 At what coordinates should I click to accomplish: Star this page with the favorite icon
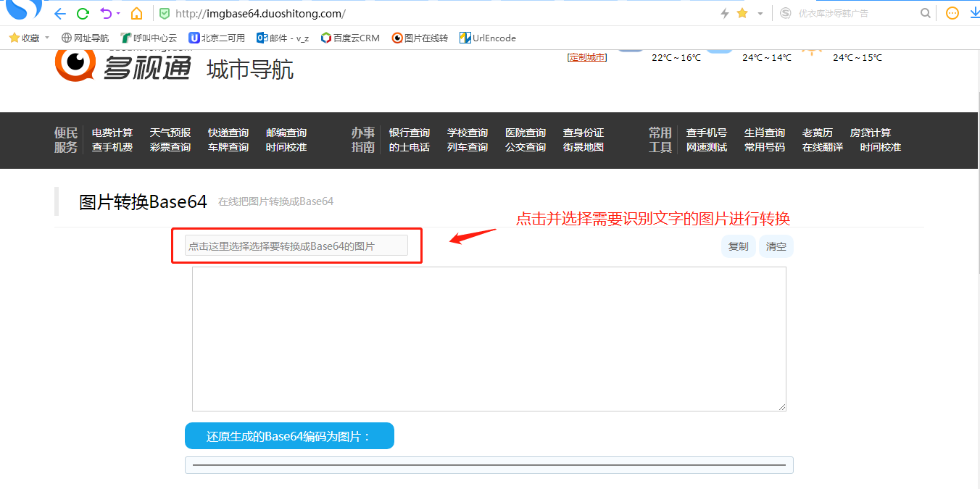pos(742,13)
